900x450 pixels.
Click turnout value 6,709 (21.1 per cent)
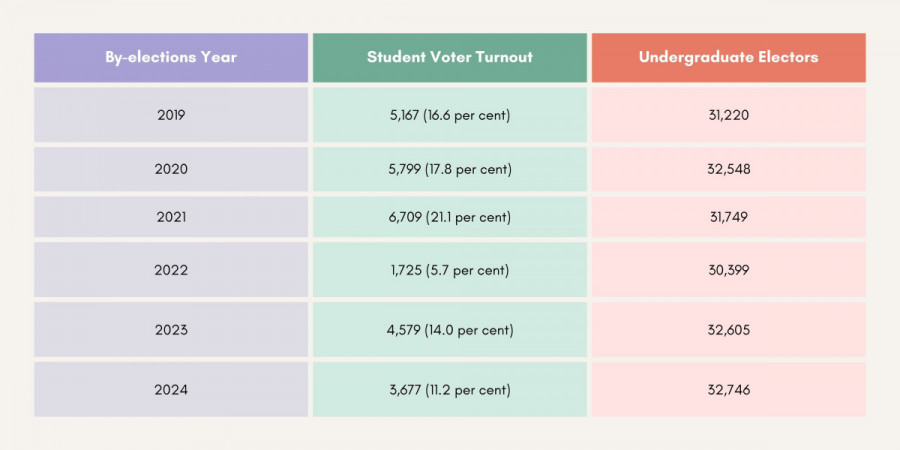(449, 217)
